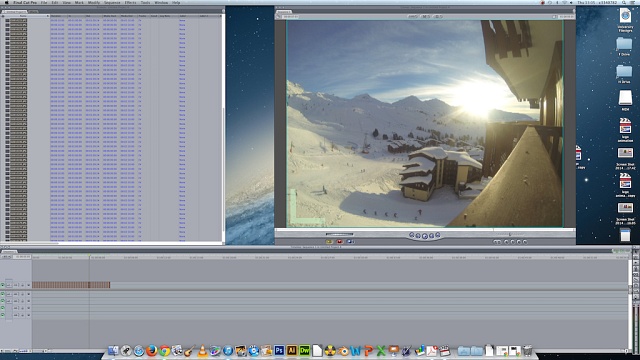The width and height of the screenshot is (640, 360).
Task: Open the RT popup menu in Timeline
Action: 6,257
